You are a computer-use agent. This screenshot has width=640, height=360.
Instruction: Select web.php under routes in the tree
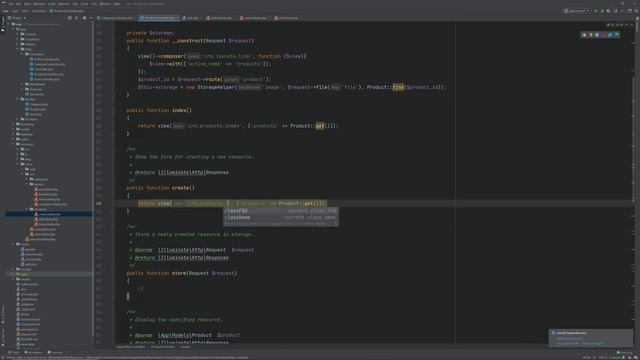(x=28, y=264)
